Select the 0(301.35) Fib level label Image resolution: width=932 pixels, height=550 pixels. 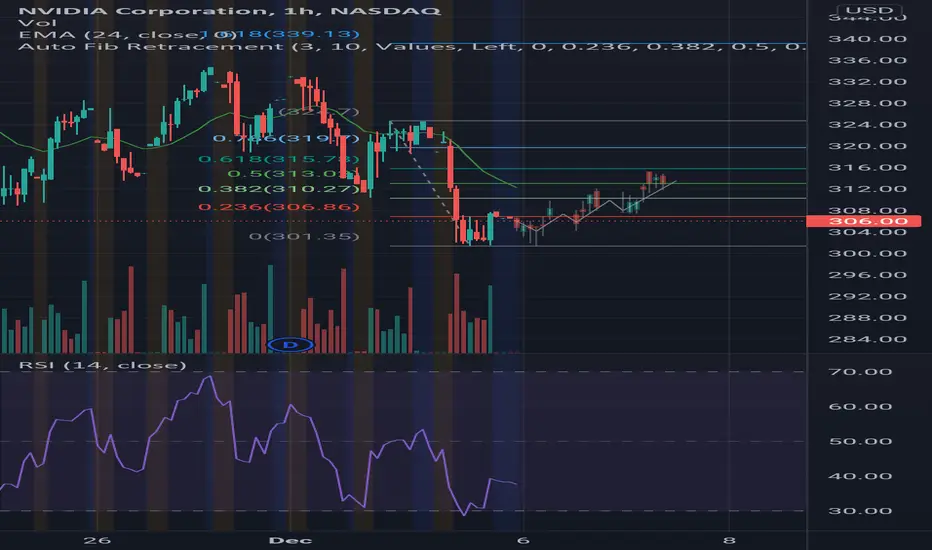(x=304, y=237)
